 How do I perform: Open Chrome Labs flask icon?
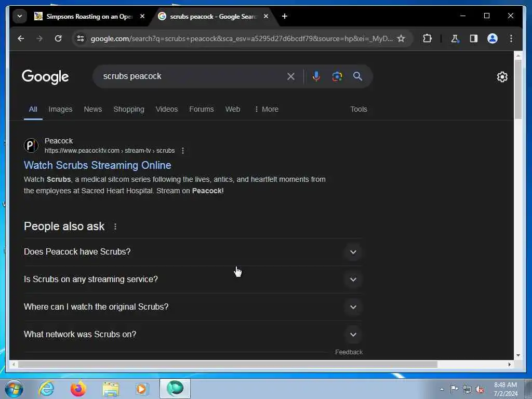click(455, 38)
